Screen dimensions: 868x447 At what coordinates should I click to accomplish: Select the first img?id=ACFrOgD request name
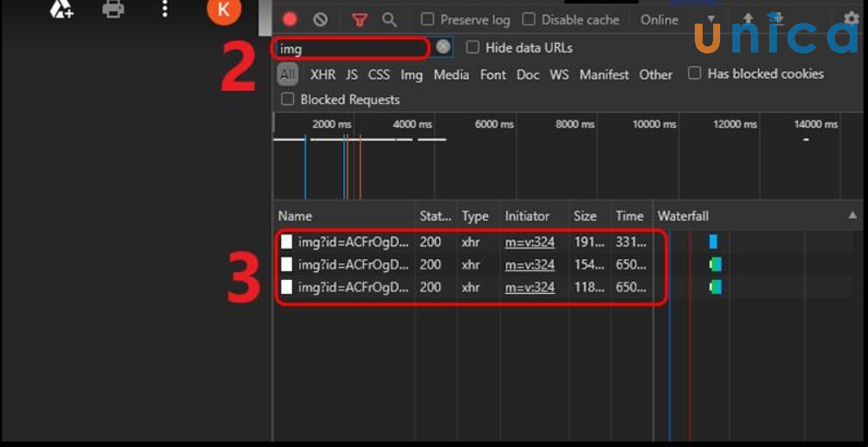pos(353,242)
